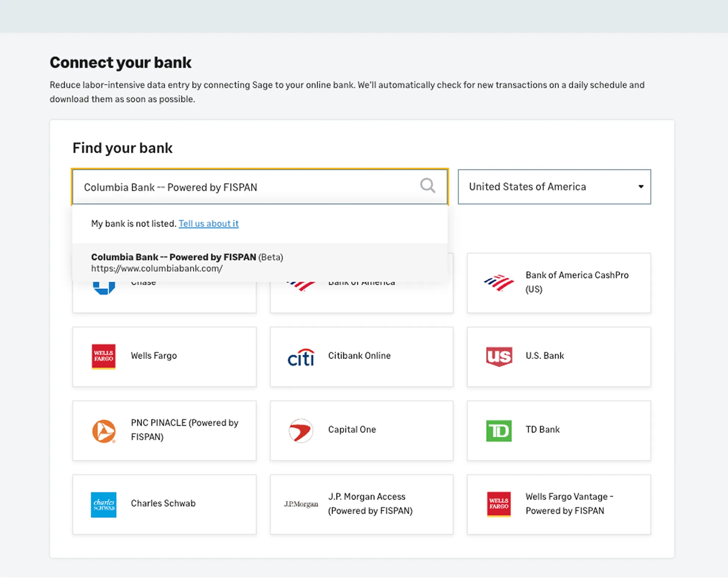Choose the Citibank Online card
The image size is (728, 578).
[x=361, y=357]
